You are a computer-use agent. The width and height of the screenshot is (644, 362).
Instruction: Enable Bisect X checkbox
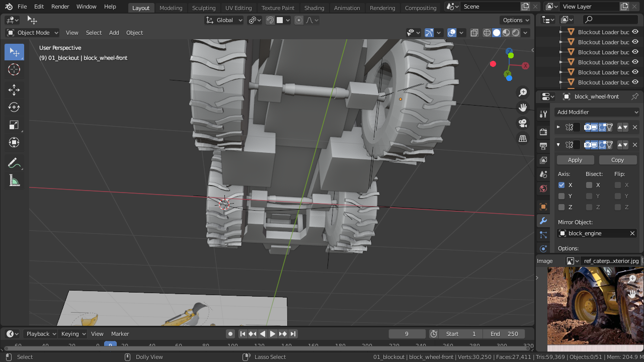(x=589, y=185)
